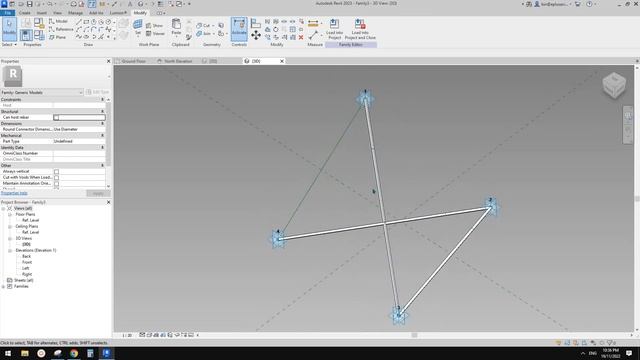
Task: Open the File menu tab
Action: point(7,13)
